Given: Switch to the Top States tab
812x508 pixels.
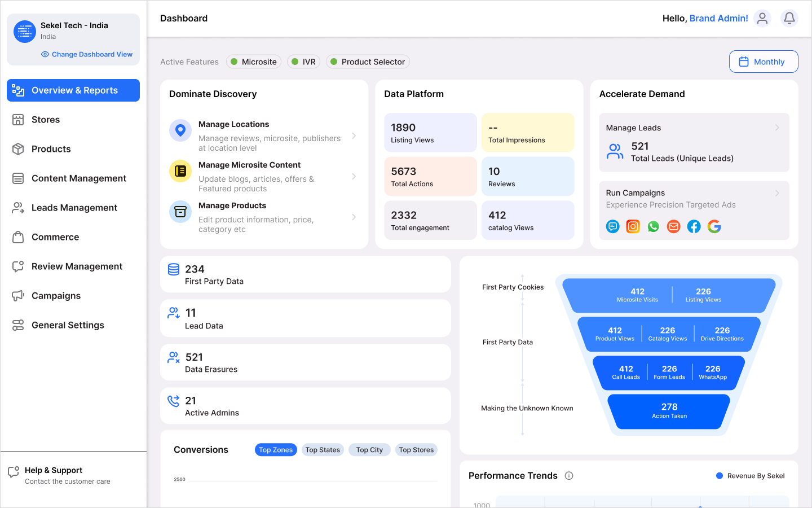Looking at the screenshot, I should (323, 450).
